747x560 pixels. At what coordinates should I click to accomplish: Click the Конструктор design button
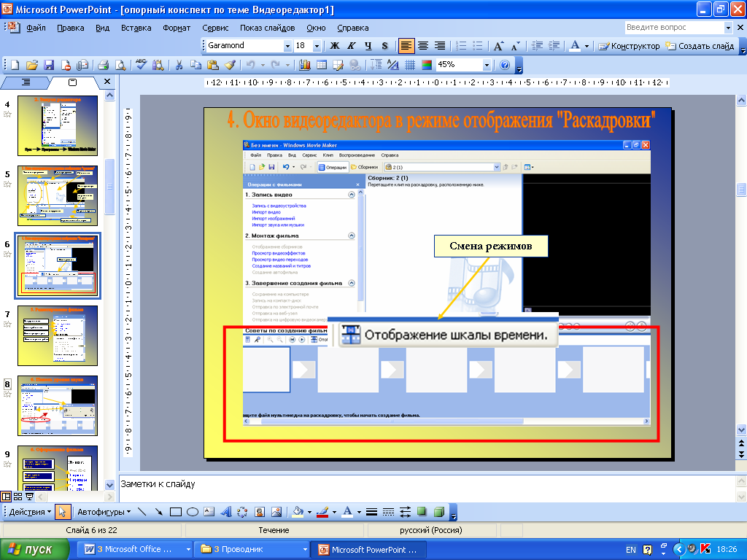629,46
